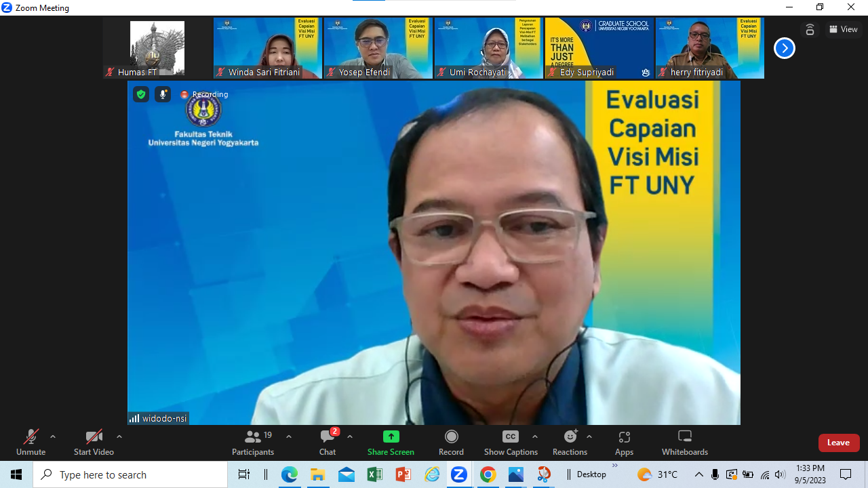This screenshot has width=868, height=488.
Task: Open the View layout menu
Action: pyautogui.click(x=843, y=29)
